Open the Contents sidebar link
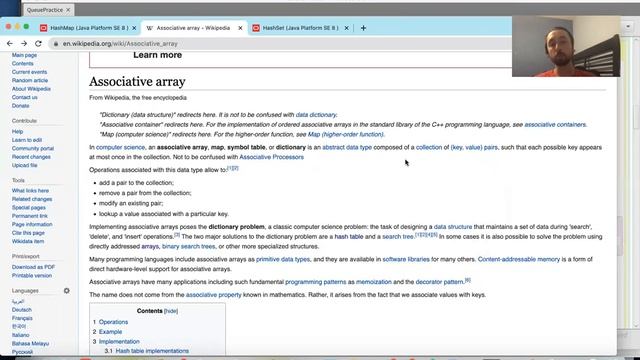 tap(22, 64)
